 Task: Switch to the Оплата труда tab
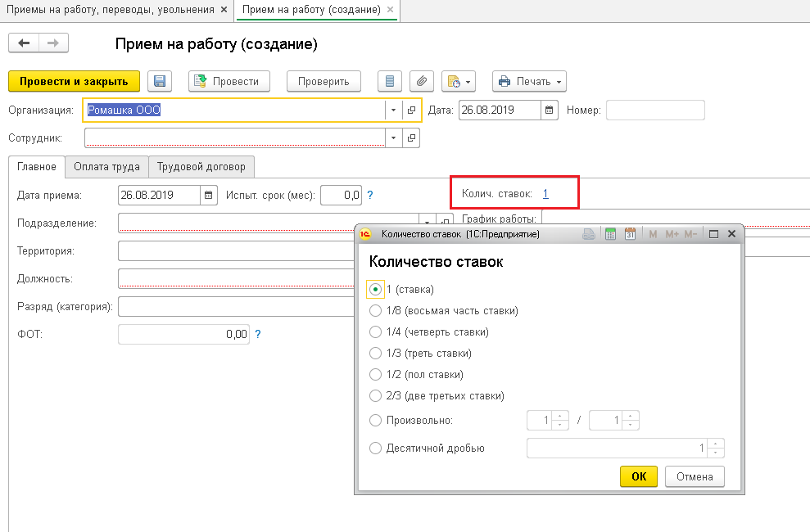[107, 167]
